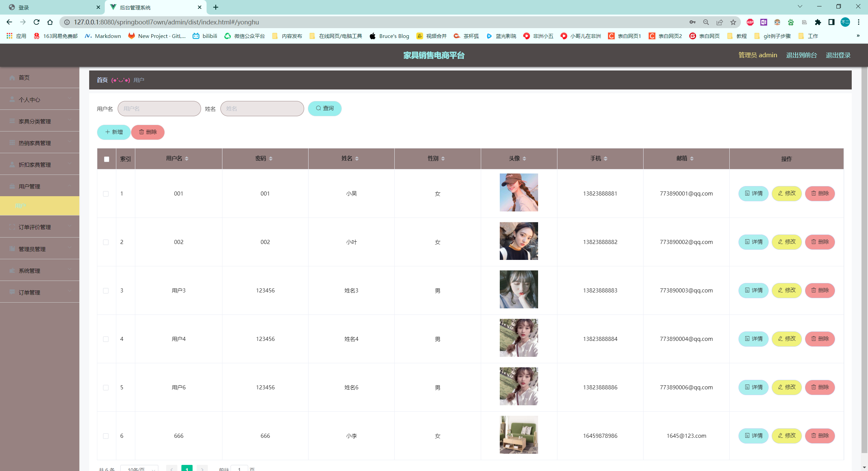Open the browser extensions puzzle icon

pos(818,22)
